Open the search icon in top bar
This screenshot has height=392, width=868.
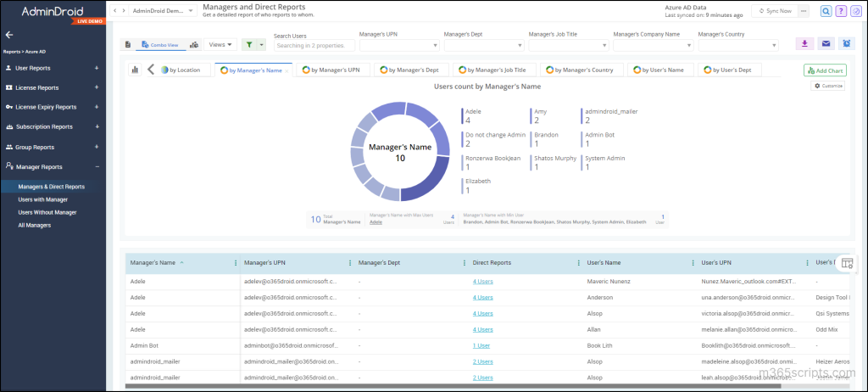click(x=826, y=11)
